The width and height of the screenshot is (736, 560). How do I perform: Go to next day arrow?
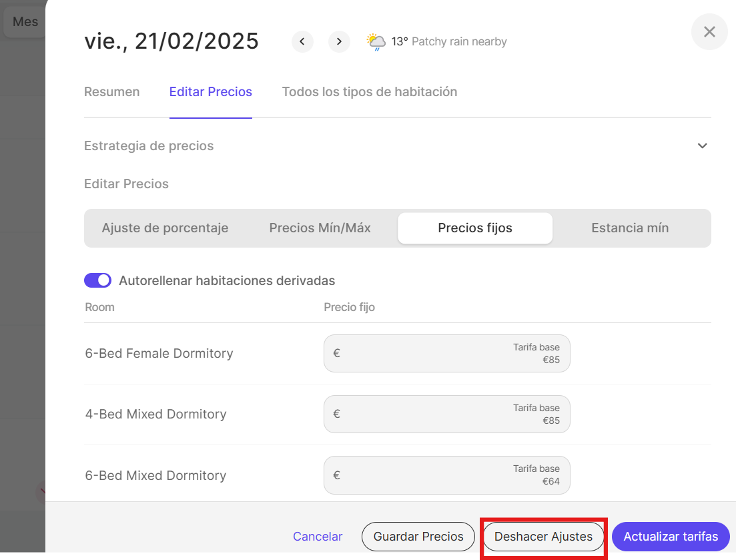point(339,41)
